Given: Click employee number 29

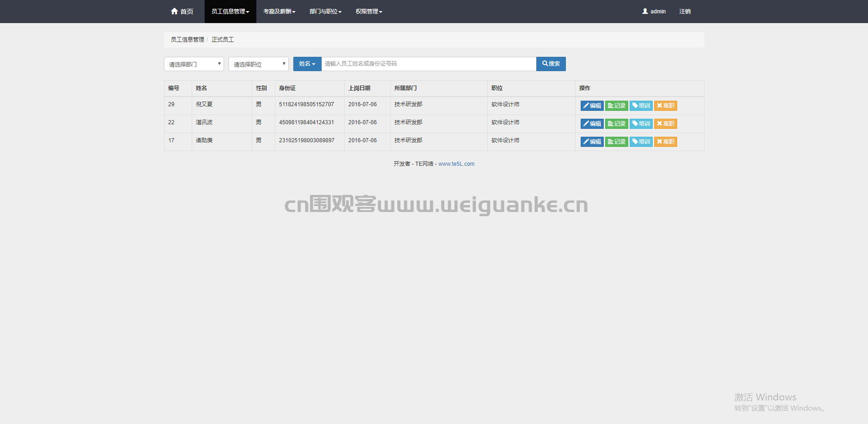Looking at the screenshot, I should (x=171, y=104).
